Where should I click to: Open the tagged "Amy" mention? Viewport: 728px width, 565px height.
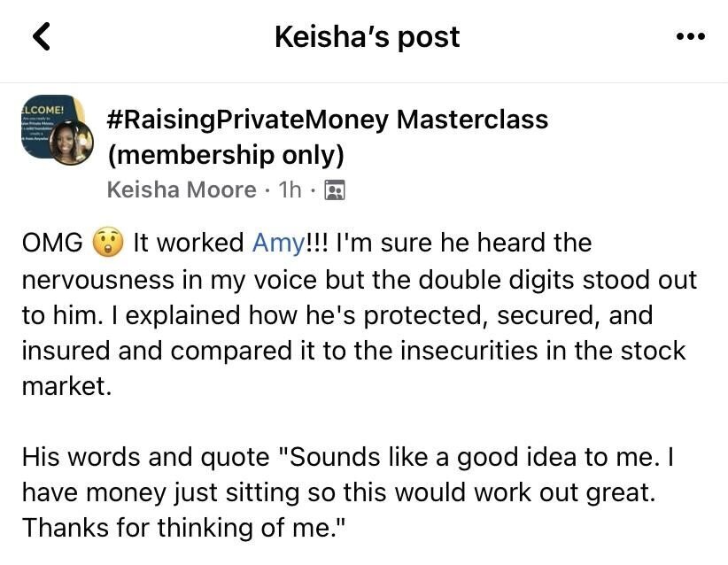(x=278, y=243)
